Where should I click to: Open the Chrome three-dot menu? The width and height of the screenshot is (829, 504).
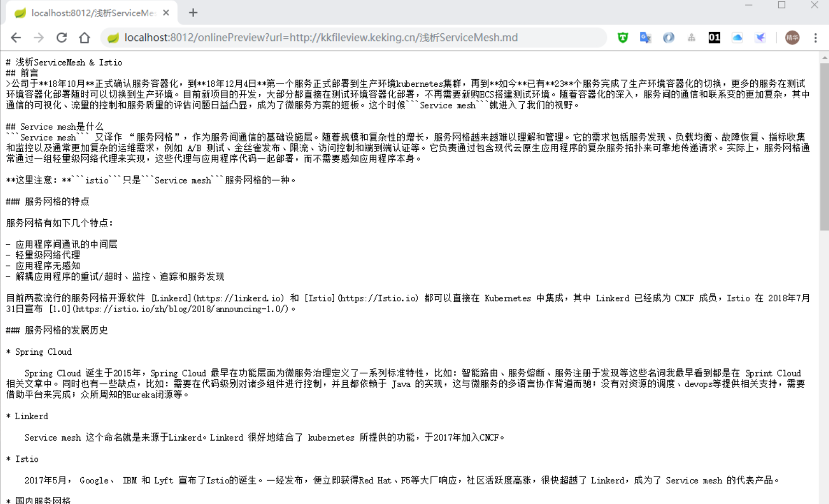(815, 38)
